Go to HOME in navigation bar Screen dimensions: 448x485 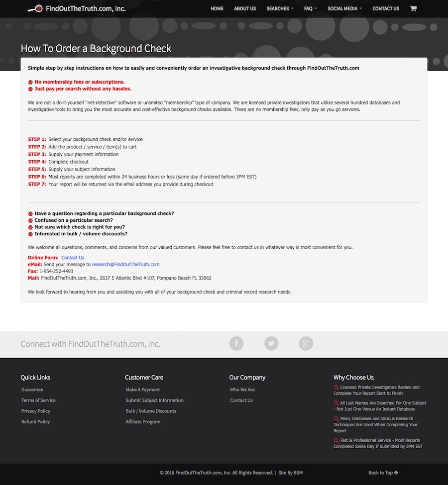click(217, 8)
